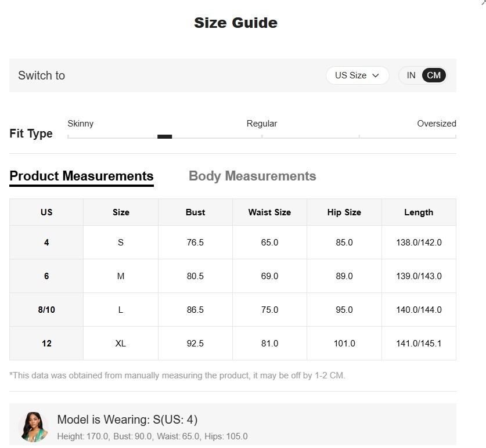Click bust value 92.5
This screenshot has width=486, height=448.
(195, 344)
